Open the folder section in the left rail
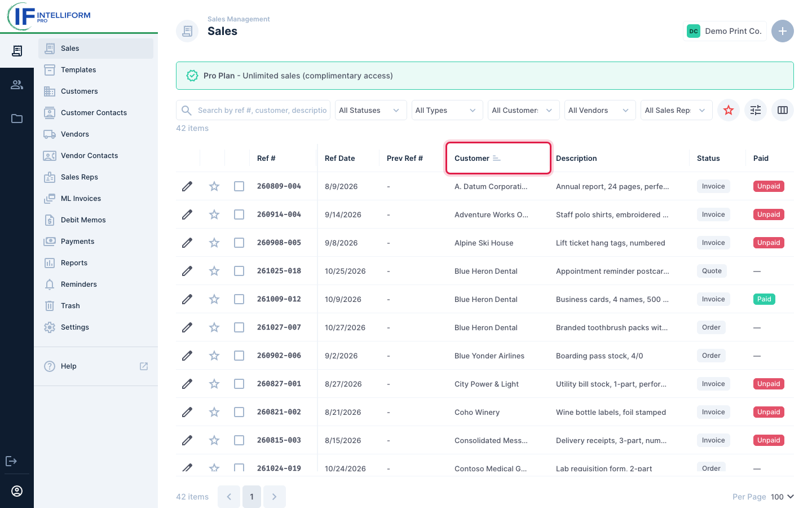The width and height of the screenshot is (812, 508). 17,119
